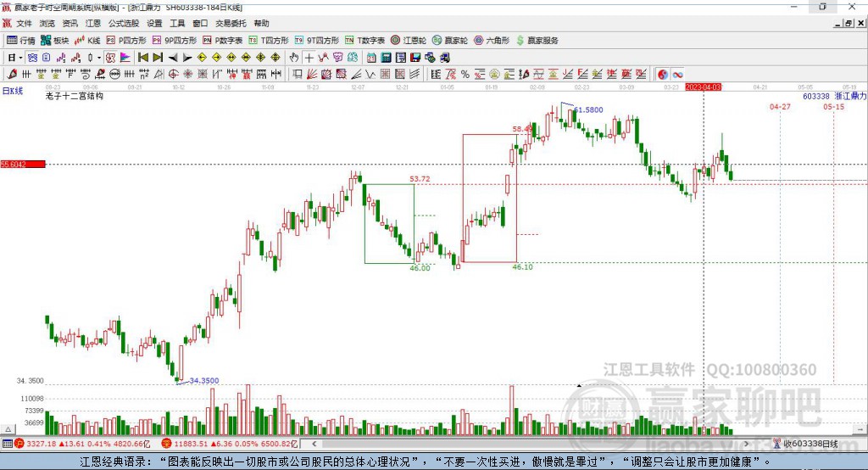Select the spiral drawing tool

86,75
